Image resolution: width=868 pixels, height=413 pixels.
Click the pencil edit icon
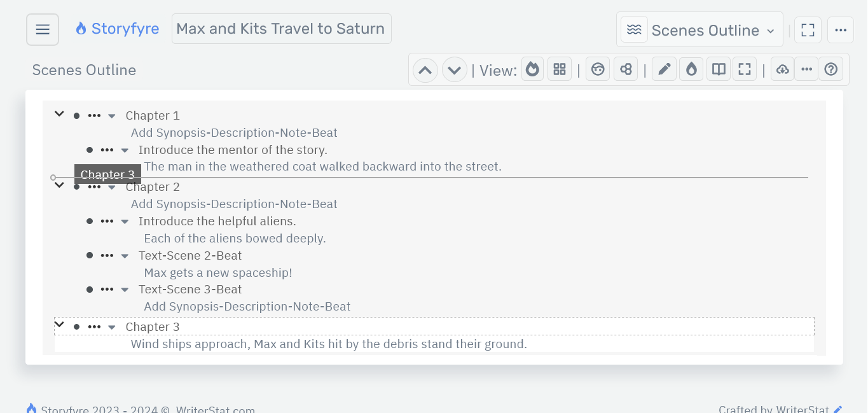click(664, 69)
